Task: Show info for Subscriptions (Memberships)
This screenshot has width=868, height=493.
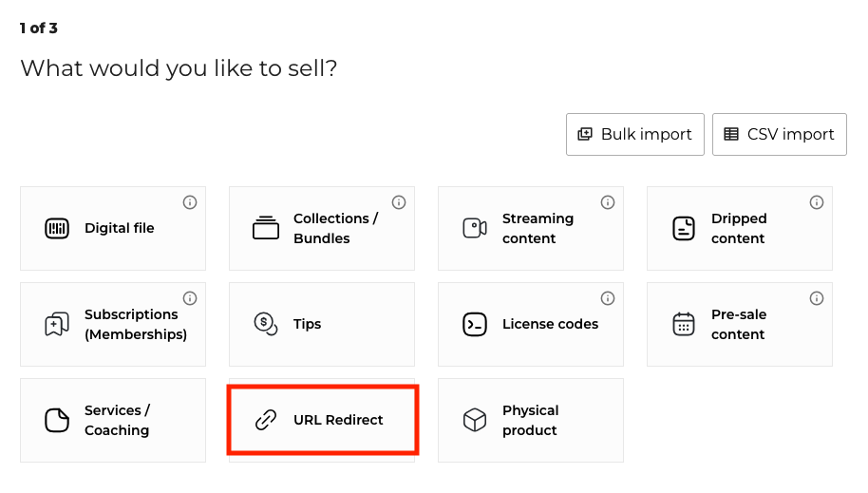Action: point(190,298)
